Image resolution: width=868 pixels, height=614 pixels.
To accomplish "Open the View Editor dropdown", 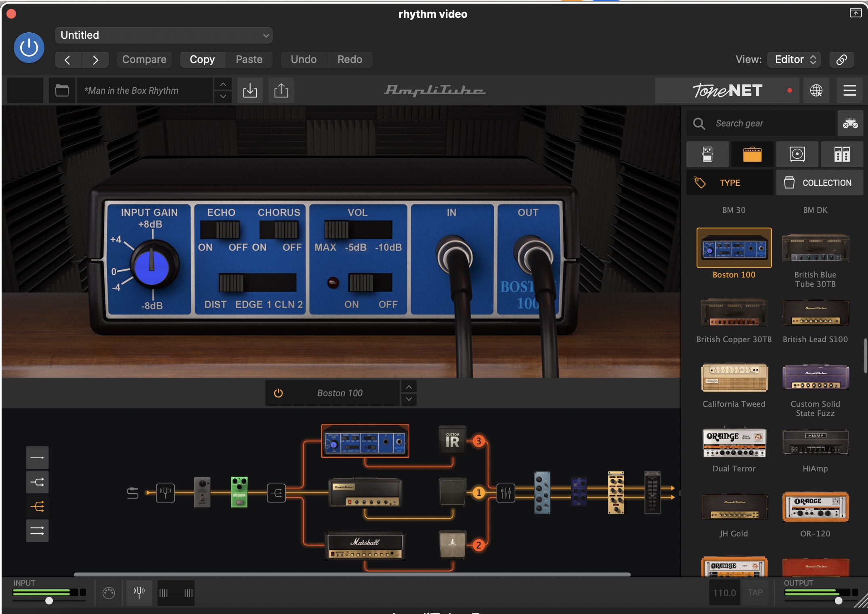I will (794, 59).
